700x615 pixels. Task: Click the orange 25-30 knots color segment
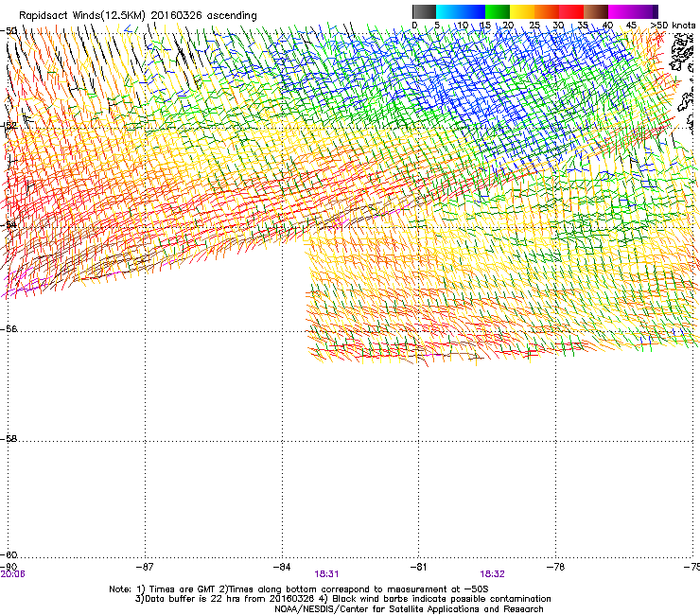[x=547, y=11]
